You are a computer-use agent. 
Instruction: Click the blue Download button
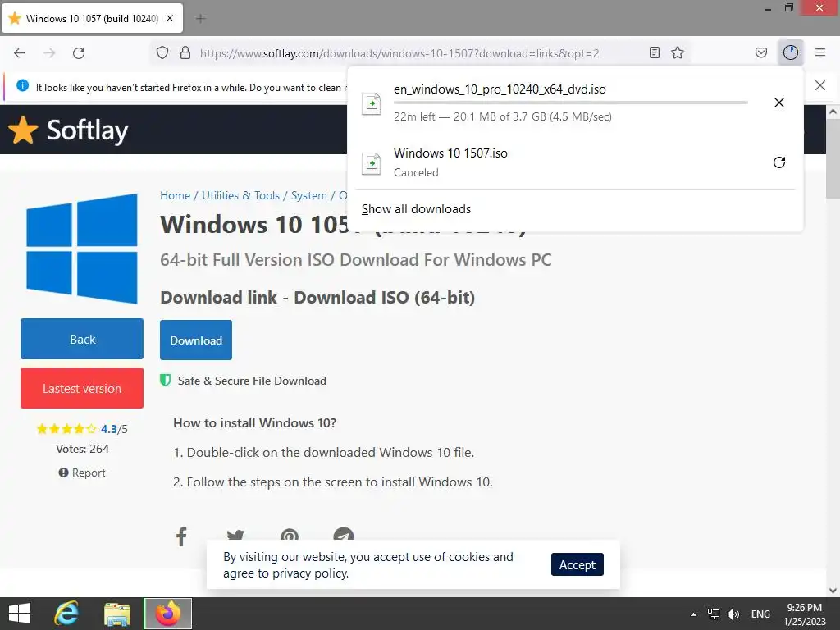click(196, 340)
